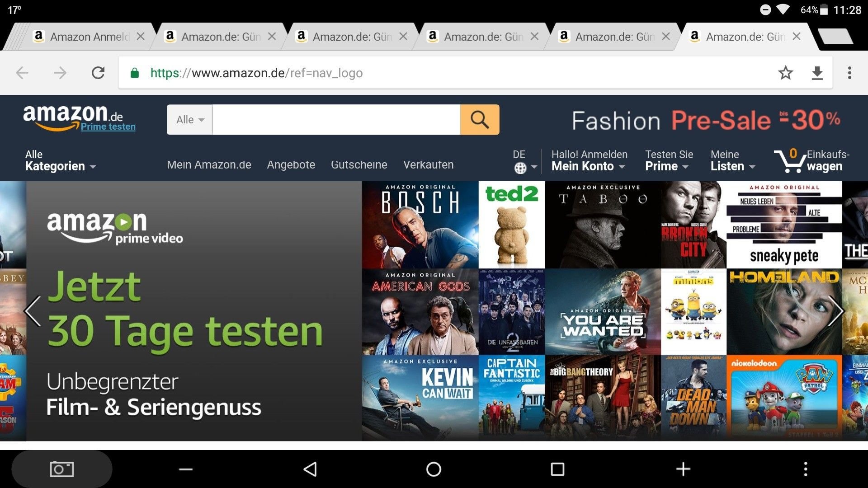The image size is (868, 488).
Task: Open The Big Bang Theory thumbnail
Action: point(603,398)
